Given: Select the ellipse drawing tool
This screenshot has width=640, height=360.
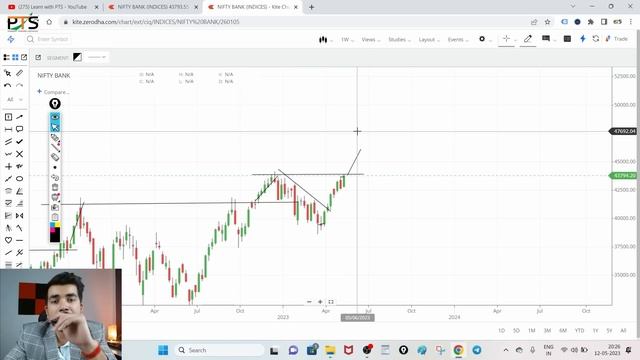Looking at the screenshot, I should (19, 179).
